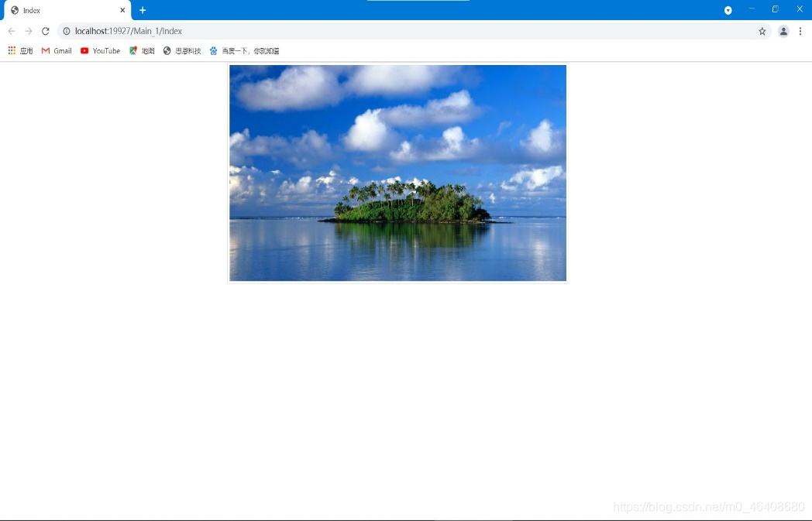Open the 思恩科技 bookmark
Viewport: 812px width, 521px height.
[182, 50]
